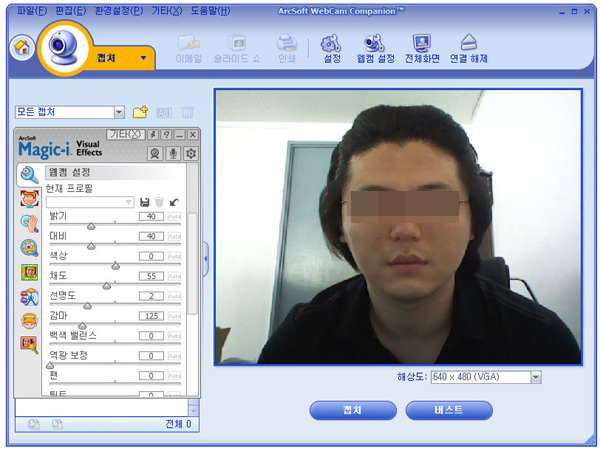
Task: Toggle the Magic-i webcam button
Action: (x=155, y=153)
